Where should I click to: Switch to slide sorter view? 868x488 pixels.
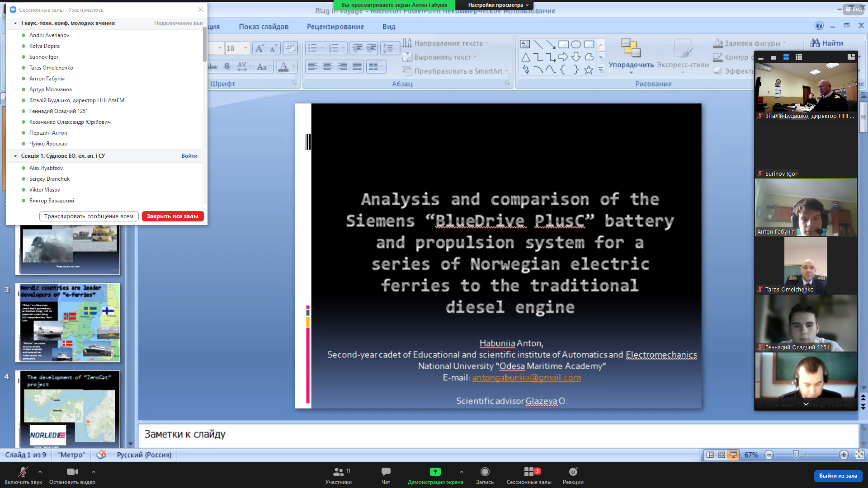click(x=722, y=455)
